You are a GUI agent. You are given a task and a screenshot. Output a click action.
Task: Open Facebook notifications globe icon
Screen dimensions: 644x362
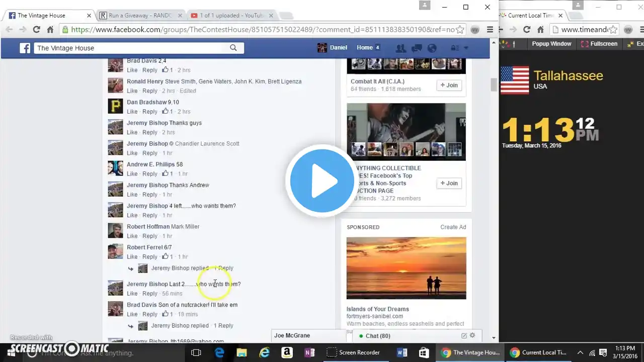pyautogui.click(x=432, y=48)
